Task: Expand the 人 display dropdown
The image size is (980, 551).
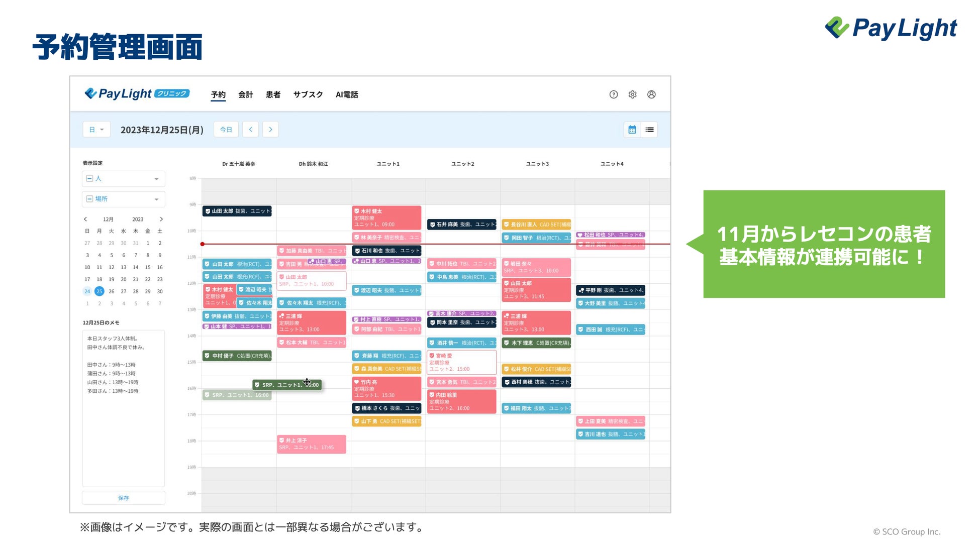Action: [156, 179]
